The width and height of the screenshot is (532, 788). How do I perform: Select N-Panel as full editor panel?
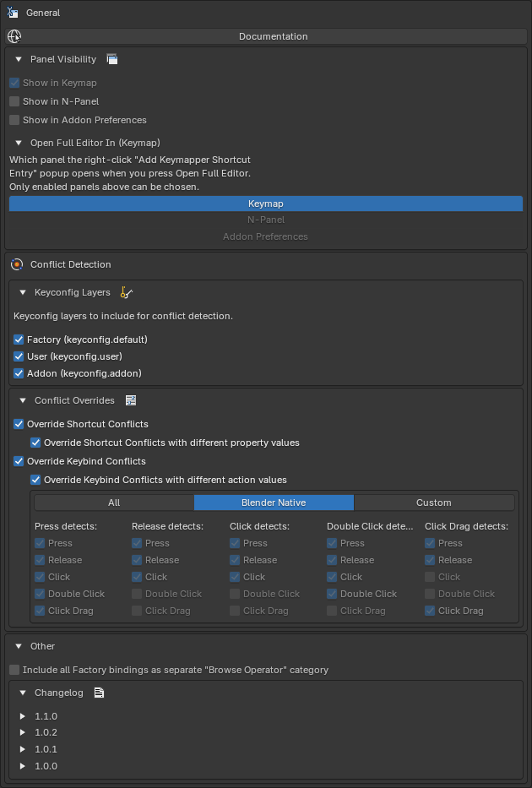pos(266,220)
